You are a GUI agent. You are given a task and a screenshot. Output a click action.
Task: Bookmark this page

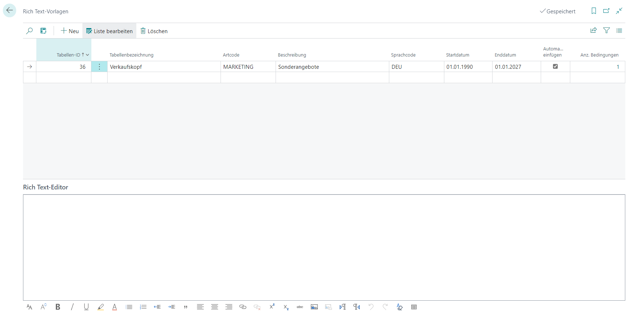[x=594, y=11]
